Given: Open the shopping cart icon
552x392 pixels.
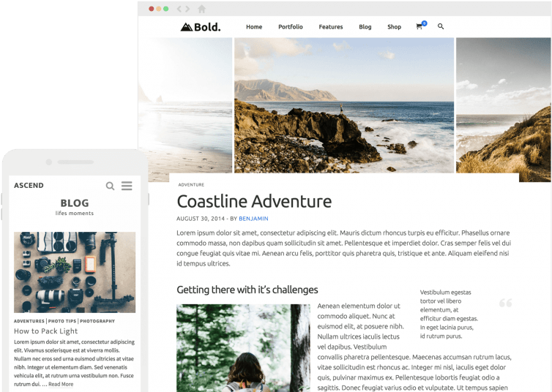Looking at the screenshot, I should point(421,26).
